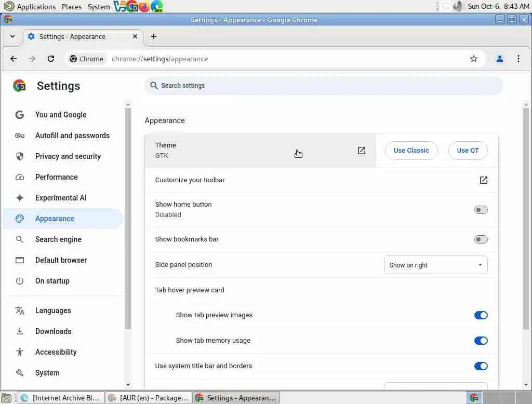Click the Accessibility person icon
The image size is (532, 404).
(x=20, y=352)
